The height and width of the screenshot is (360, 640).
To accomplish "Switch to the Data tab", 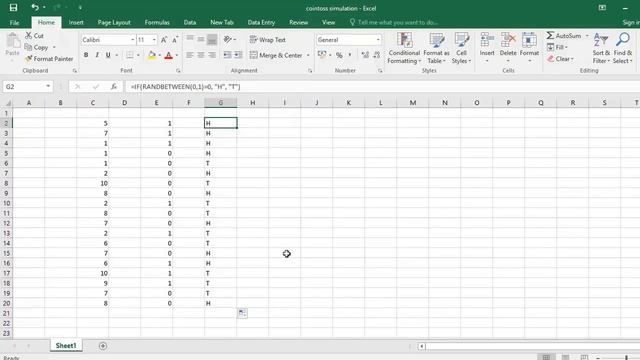I will [190, 22].
